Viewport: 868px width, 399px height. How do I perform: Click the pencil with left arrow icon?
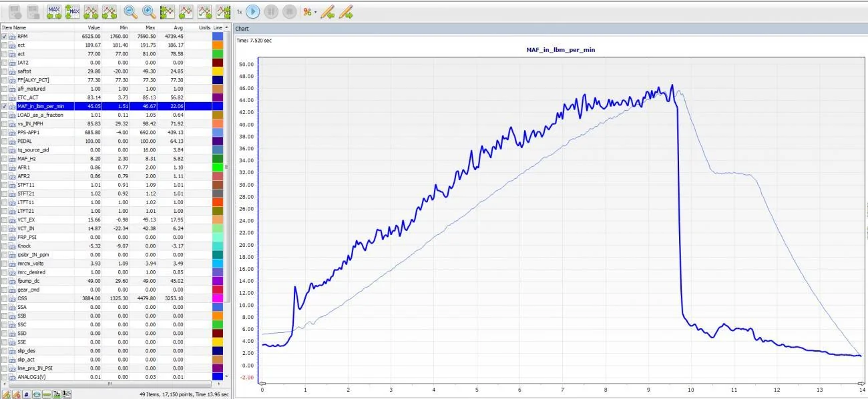[327, 11]
